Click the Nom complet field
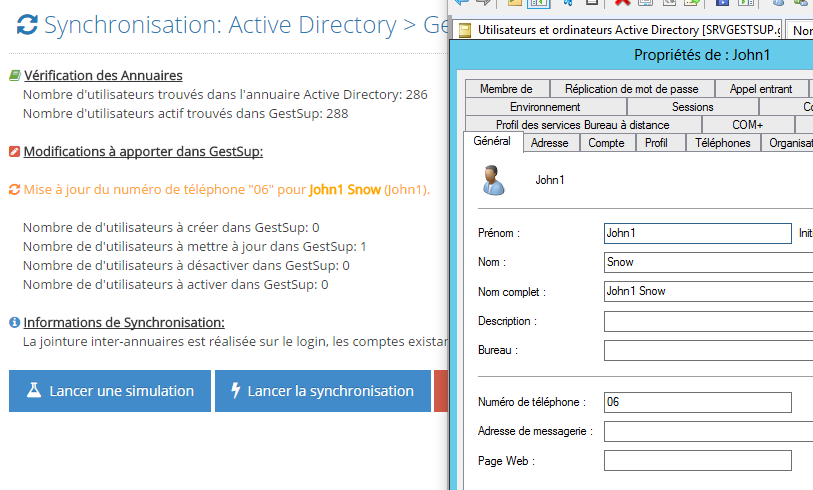This screenshot has width=813, height=490. pos(708,291)
